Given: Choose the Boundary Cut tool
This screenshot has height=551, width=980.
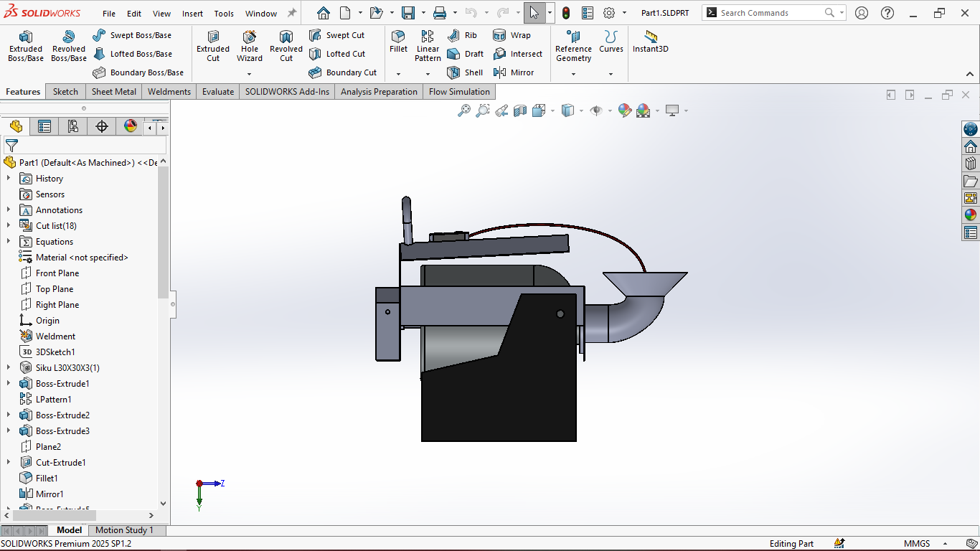Looking at the screenshot, I should [x=343, y=72].
